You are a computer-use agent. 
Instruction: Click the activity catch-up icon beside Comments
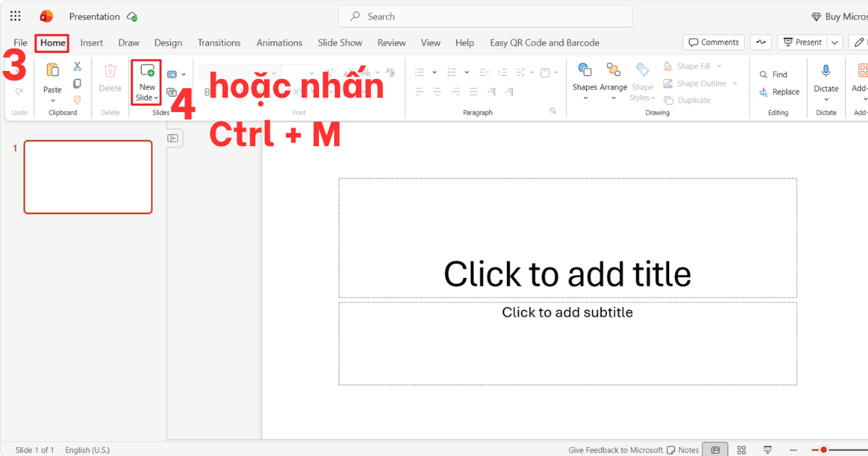pos(761,42)
